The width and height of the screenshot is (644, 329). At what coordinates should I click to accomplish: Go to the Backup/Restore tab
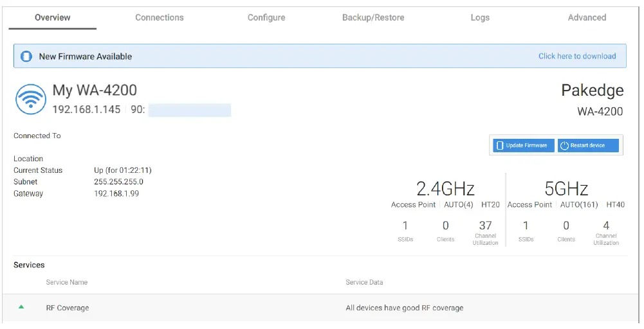coord(373,17)
